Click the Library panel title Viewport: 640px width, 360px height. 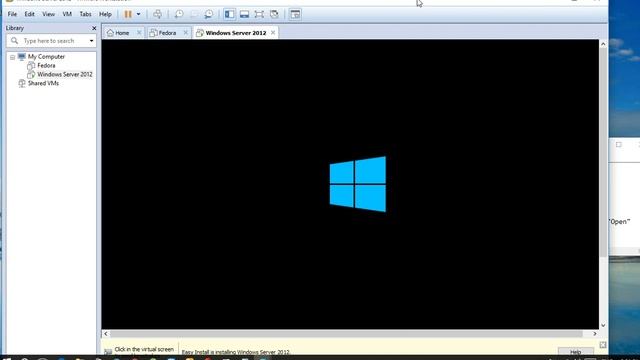(x=15, y=28)
